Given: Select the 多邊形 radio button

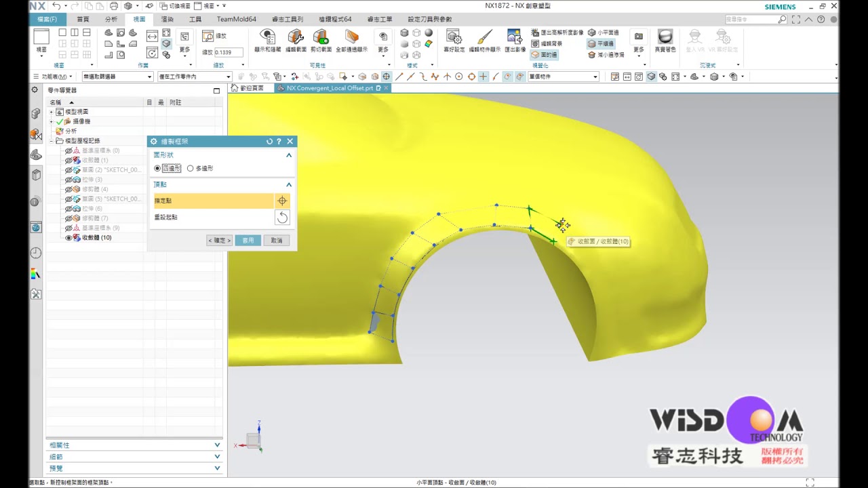Looking at the screenshot, I should point(190,168).
